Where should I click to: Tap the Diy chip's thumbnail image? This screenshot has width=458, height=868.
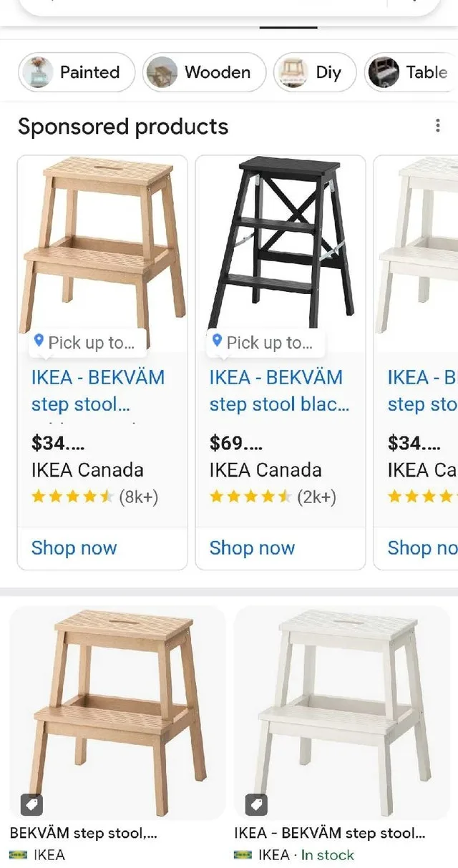293,72
